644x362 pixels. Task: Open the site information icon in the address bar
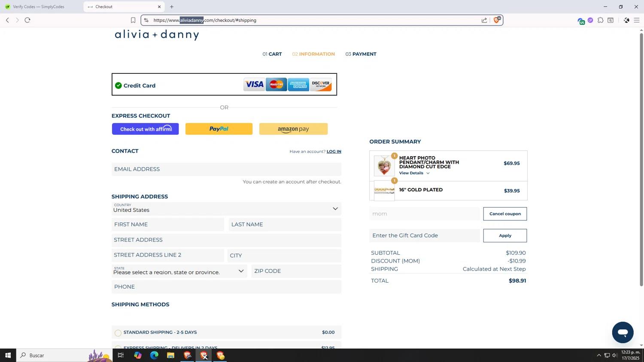coord(146,20)
